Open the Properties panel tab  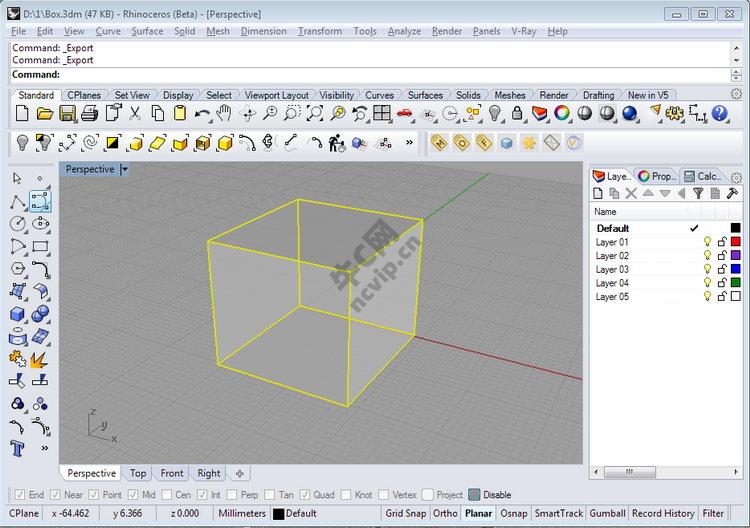coord(657,176)
